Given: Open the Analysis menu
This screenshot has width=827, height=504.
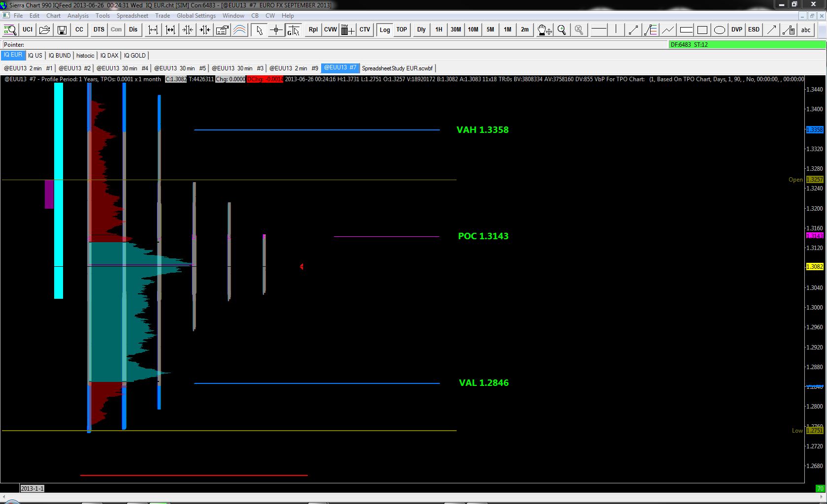Looking at the screenshot, I should point(78,16).
